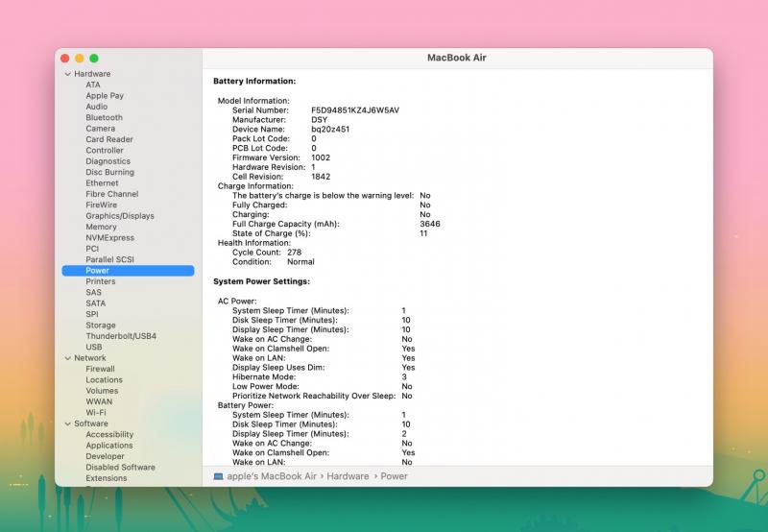Click Cell Revision value 1842
This screenshot has width=768, height=532.
[321, 177]
